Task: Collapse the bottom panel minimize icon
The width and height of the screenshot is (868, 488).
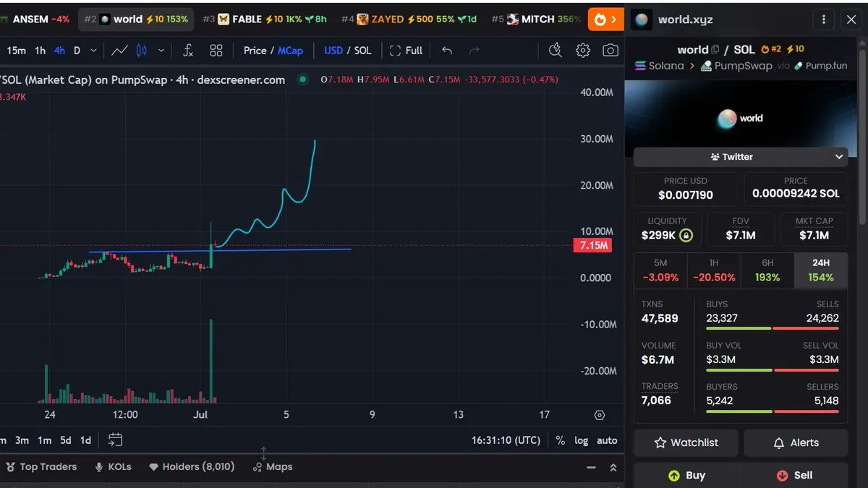Action: click(x=590, y=467)
